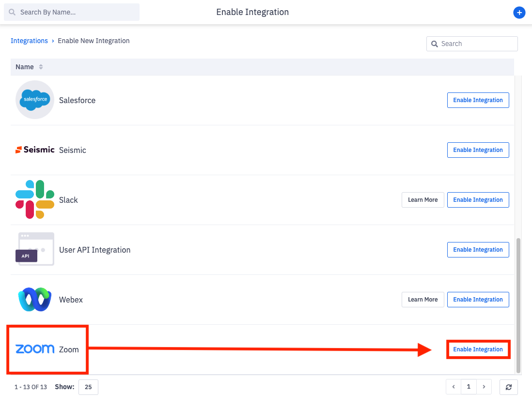Click the blue plus add icon
The height and width of the screenshot is (408, 532).
519,13
